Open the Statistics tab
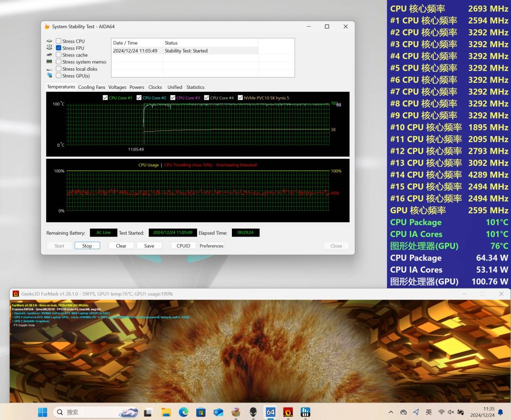This screenshot has height=420, width=511. click(195, 87)
